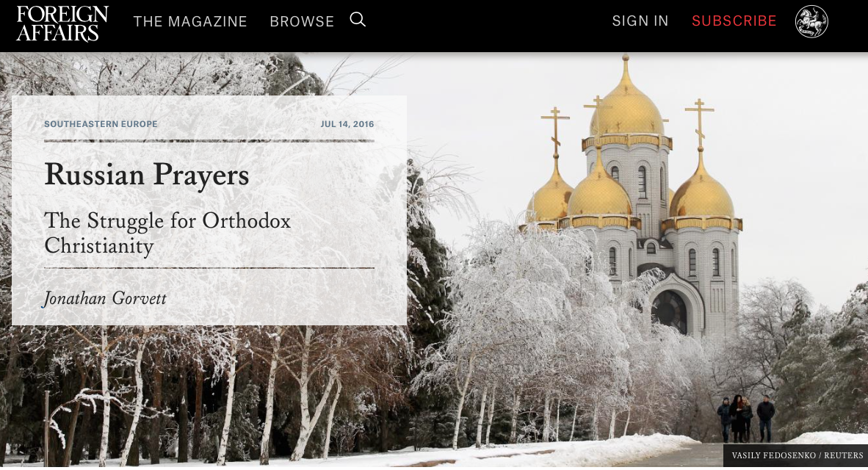Open The Magazine menu

(x=190, y=21)
